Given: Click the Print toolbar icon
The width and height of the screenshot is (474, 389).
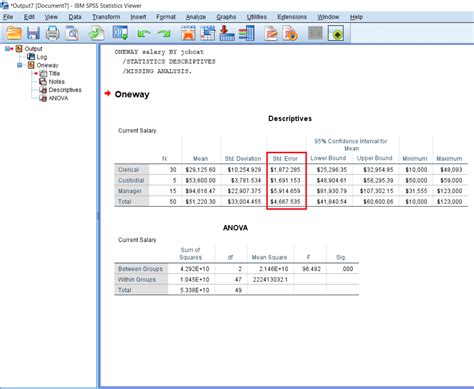Looking at the screenshot, I should click(52, 34).
